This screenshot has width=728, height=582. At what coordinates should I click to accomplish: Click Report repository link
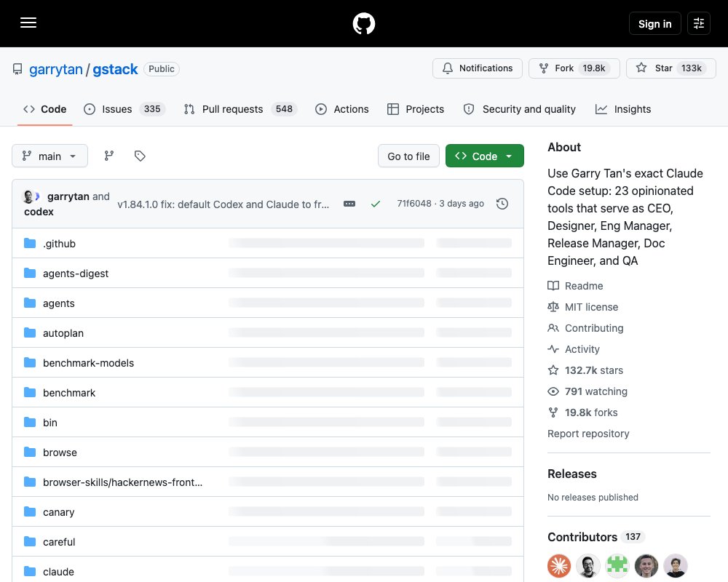pos(588,434)
